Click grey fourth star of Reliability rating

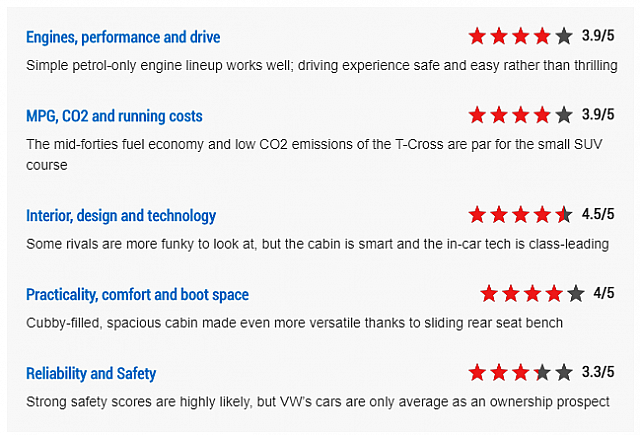543,373
